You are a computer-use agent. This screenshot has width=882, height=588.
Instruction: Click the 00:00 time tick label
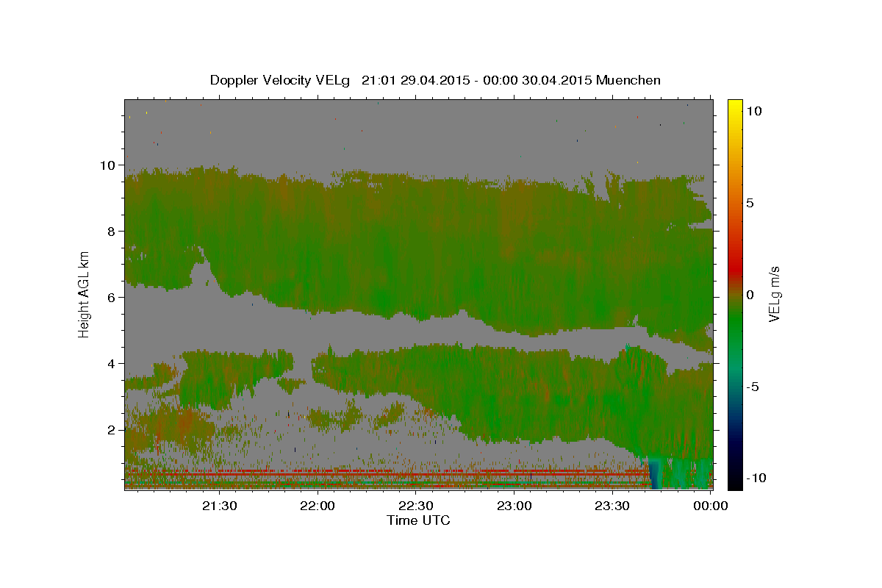coord(711,506)
